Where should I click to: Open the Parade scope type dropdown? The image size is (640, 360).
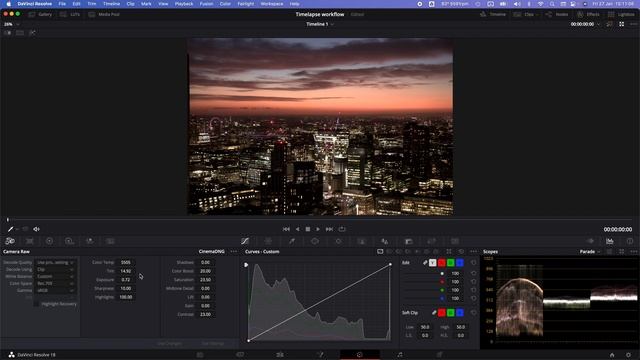coord(590,252)
